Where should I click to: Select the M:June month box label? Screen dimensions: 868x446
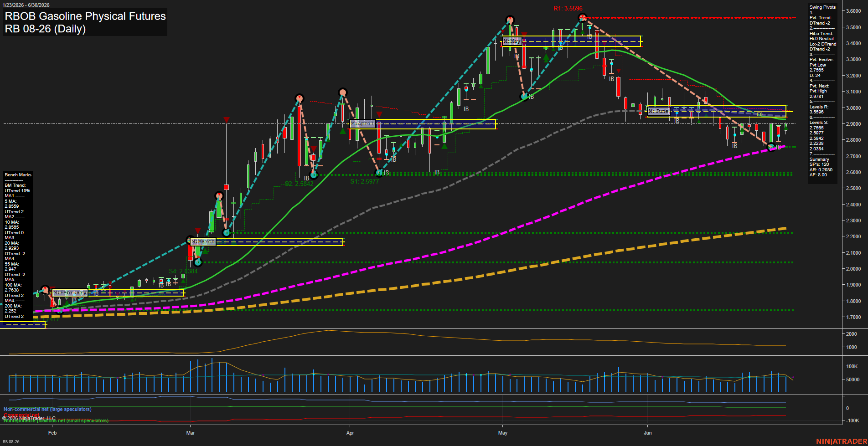point(658,111)
